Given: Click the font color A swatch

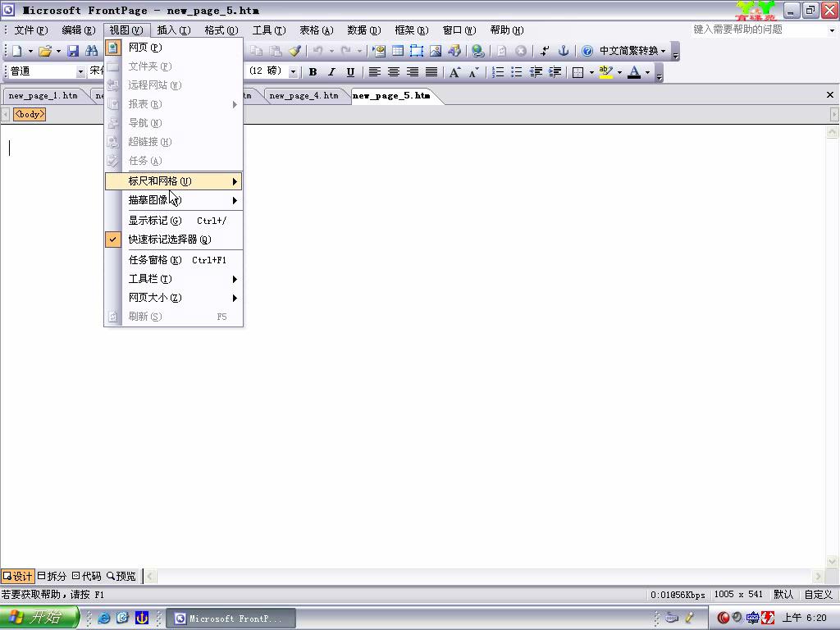Looking at the screenshot, I should 634,72.
